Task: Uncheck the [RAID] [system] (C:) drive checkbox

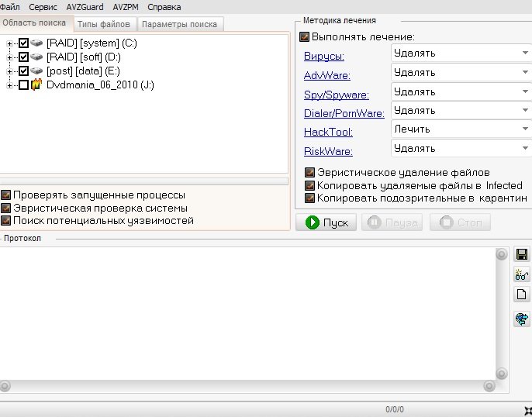Action: pos(23,43)
